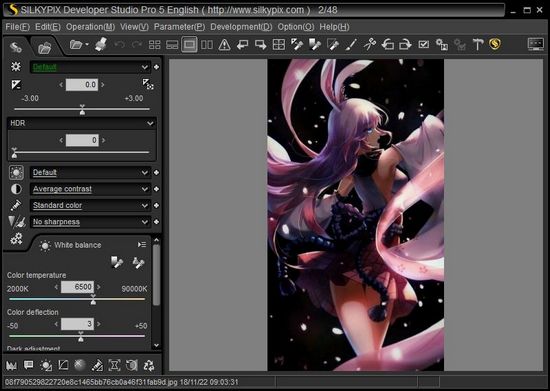Viewport: 550px width, 391px height.
Task: Open the View menu
Action: tap(134, 27)
